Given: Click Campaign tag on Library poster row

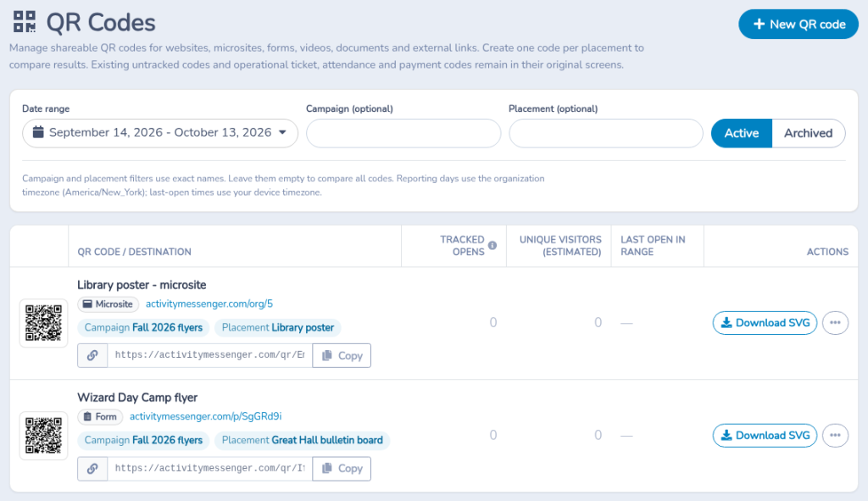Looking at the screenshot, I should click(143, 328).
